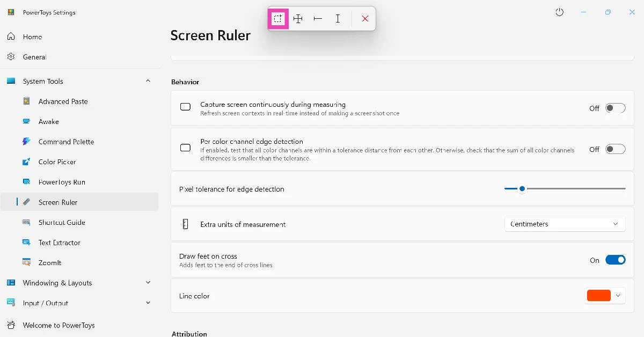Click the Command Palette icon

pos(27,142)
